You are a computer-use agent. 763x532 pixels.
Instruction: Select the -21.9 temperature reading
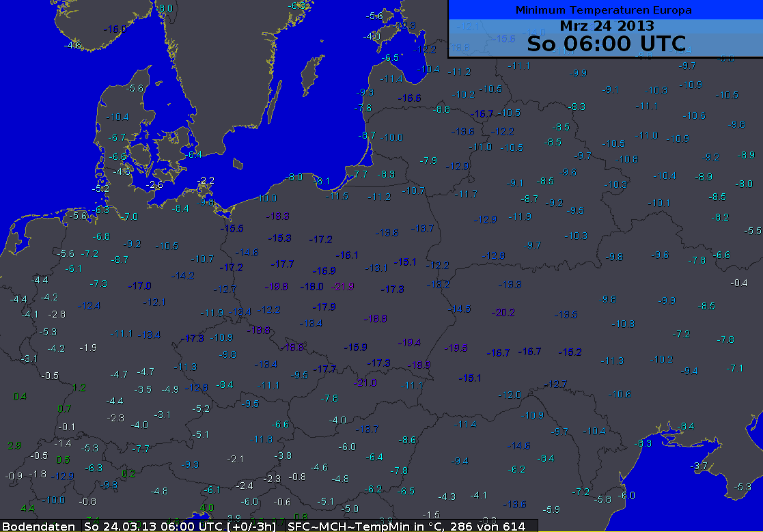[x=342, y=286]
